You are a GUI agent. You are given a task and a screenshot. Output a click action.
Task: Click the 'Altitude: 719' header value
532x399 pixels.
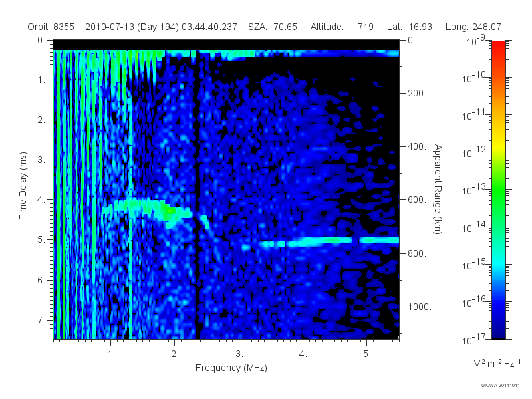(342, 27)
